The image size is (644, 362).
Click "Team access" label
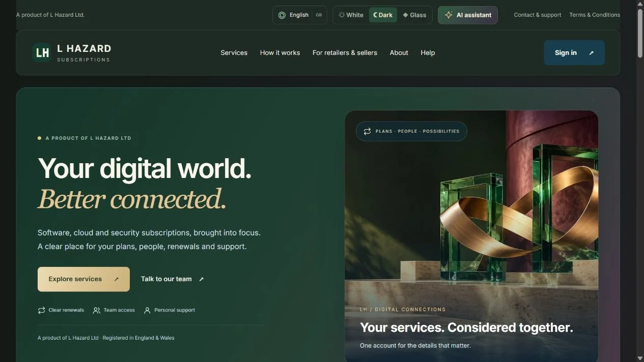pyautogui.click(x=119, y=310)
